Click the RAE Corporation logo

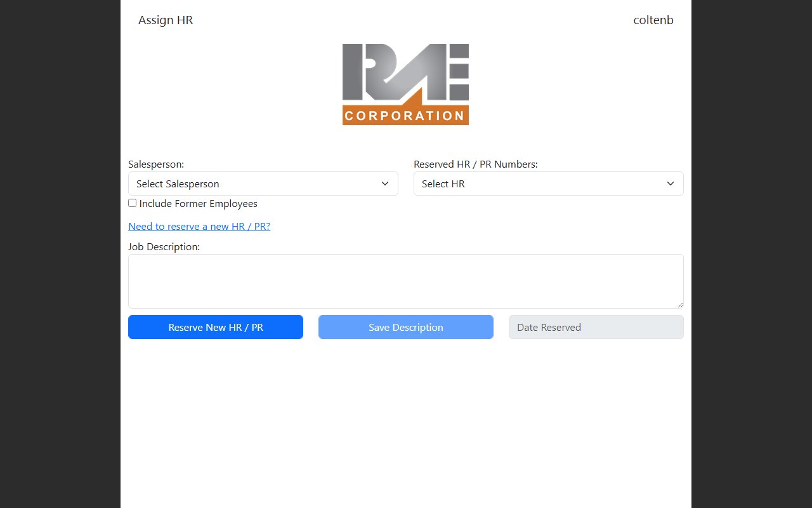(x=406, y=84)
